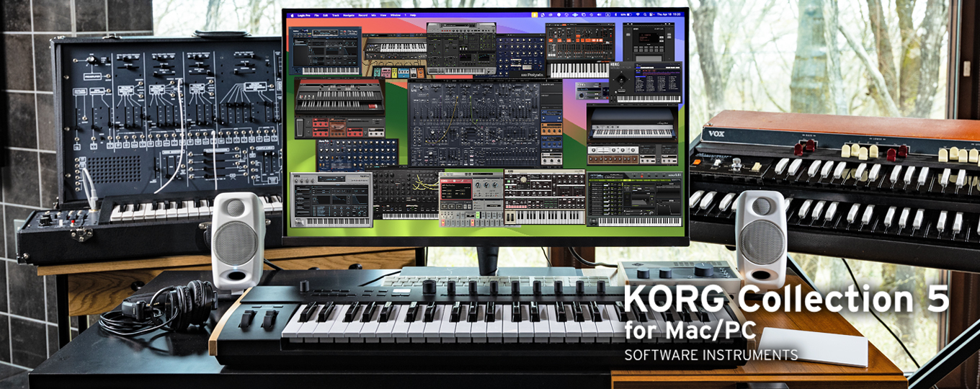980x389 pixels.
Task: Open the File menu
Action: 316,15
